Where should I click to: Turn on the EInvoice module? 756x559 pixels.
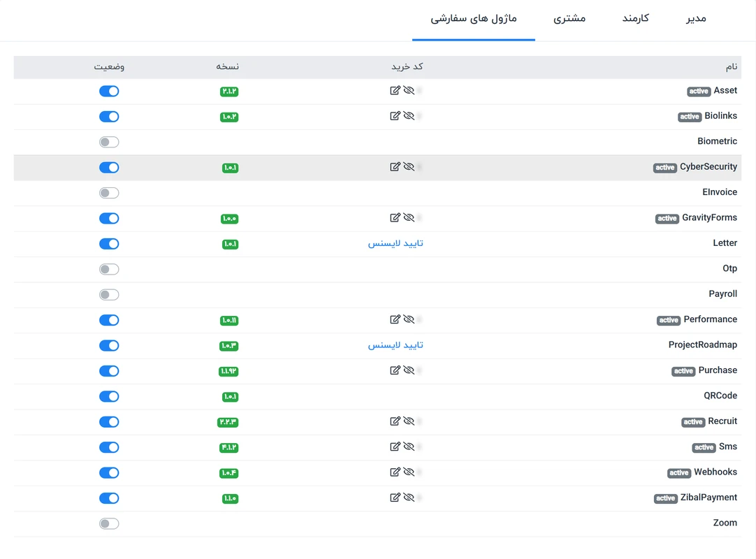[109, 193]
